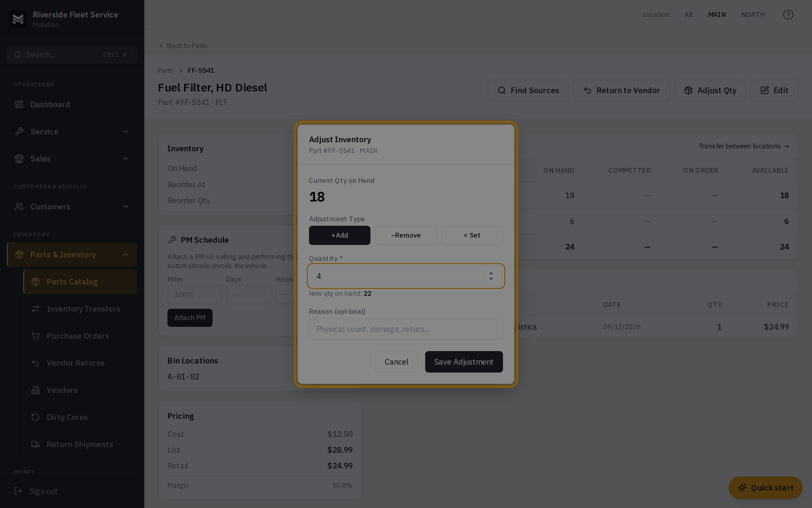Collapse the Parts & Inventory chevron

[126, 255]
